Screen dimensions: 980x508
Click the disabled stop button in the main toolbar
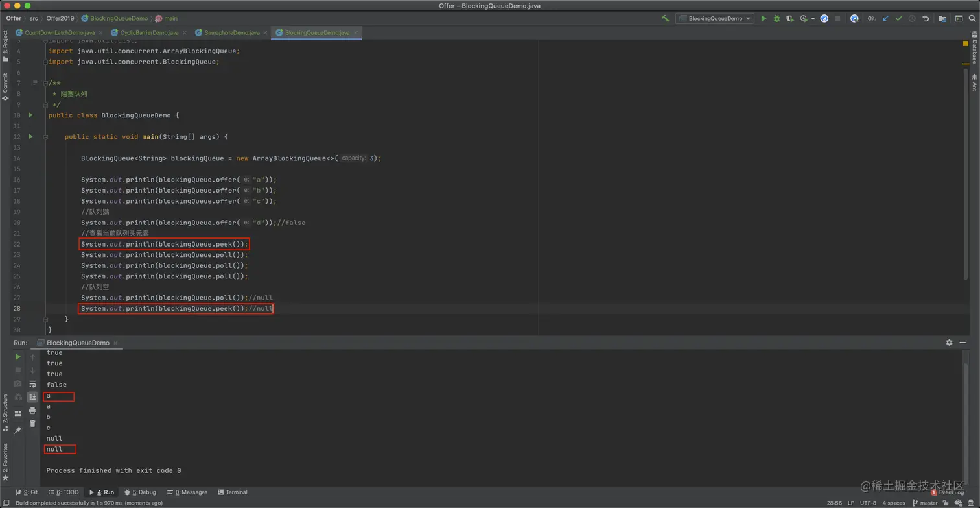pyautogui.click(x=837, y=19)
